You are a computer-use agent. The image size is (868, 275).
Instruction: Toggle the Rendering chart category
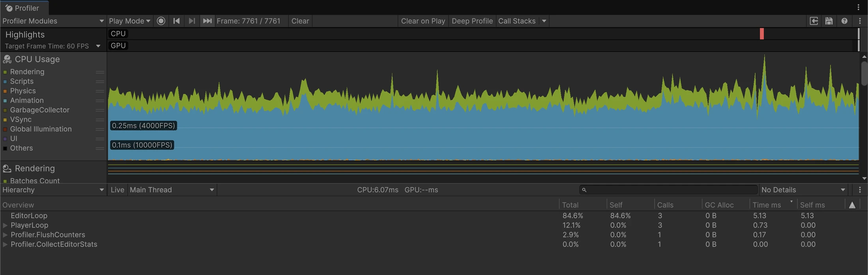tap(5, 72)
